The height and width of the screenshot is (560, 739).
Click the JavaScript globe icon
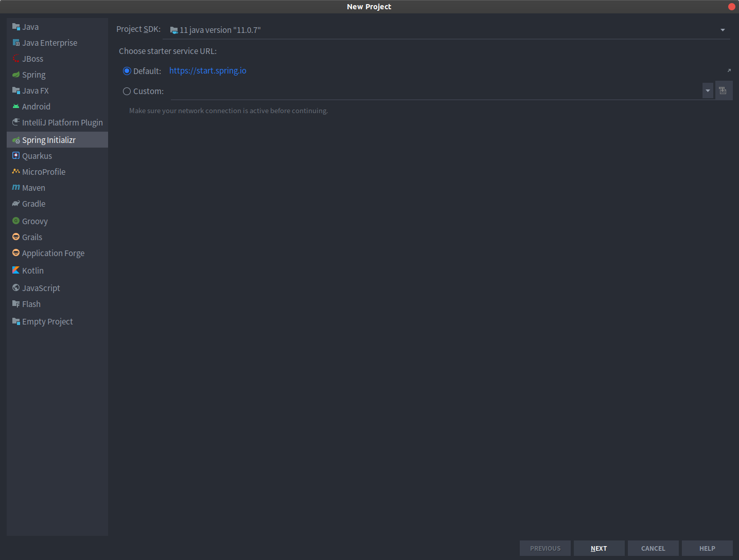(16, 287)
